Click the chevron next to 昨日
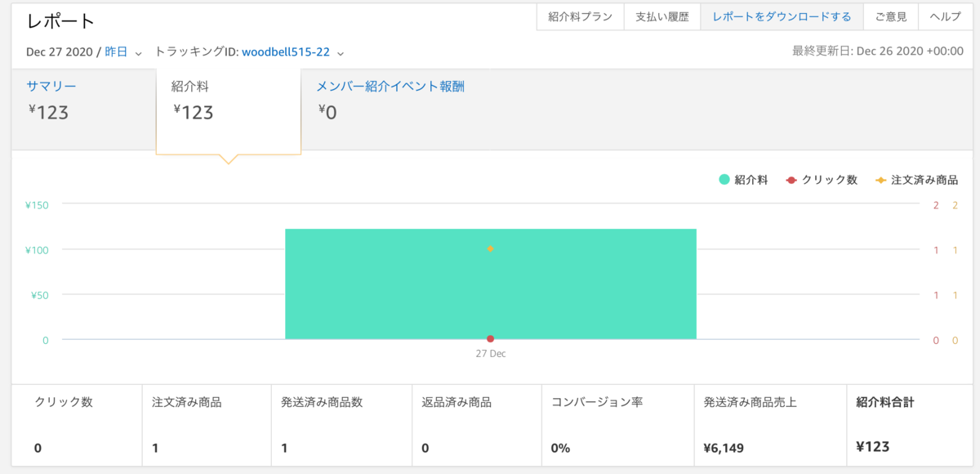Image resolution: width=980 pixels, height=474 pixels. tap(138, 53)
